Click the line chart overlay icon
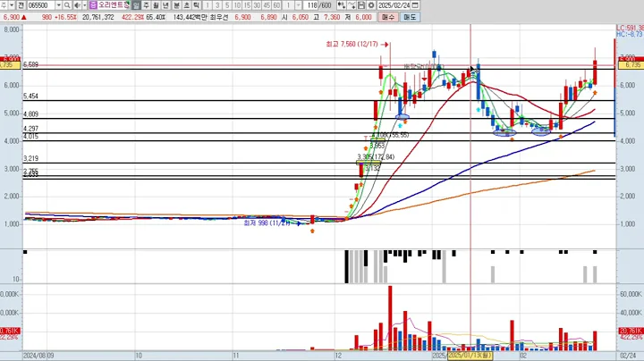 tap(352, 5)
